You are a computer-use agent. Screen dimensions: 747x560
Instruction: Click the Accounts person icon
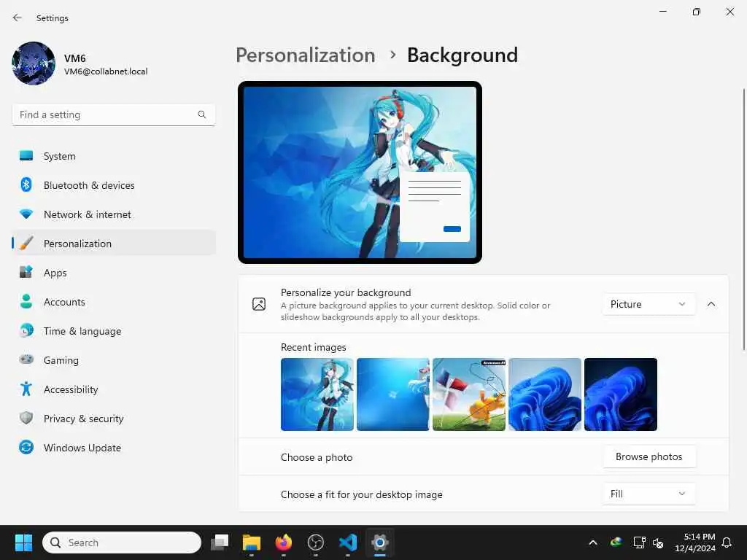point(26,301)
